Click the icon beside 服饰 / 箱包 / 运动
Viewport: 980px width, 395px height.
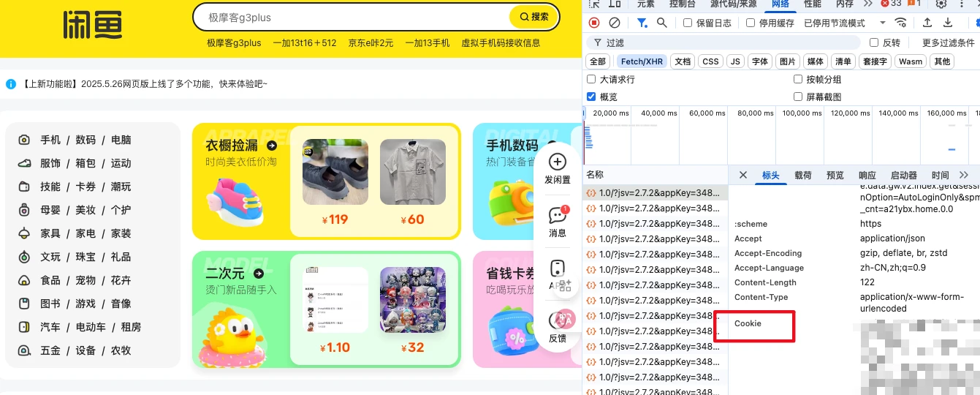pos(24,163)
